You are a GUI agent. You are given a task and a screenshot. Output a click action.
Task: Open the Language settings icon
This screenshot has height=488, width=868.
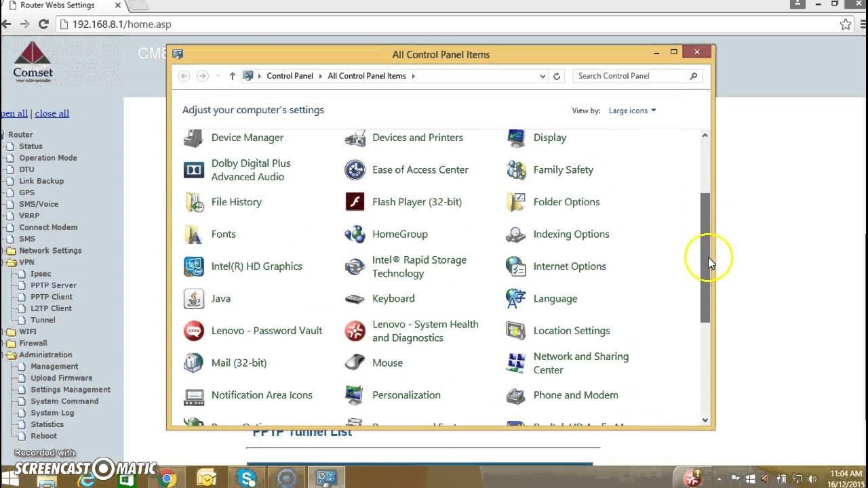coord(516,299)
